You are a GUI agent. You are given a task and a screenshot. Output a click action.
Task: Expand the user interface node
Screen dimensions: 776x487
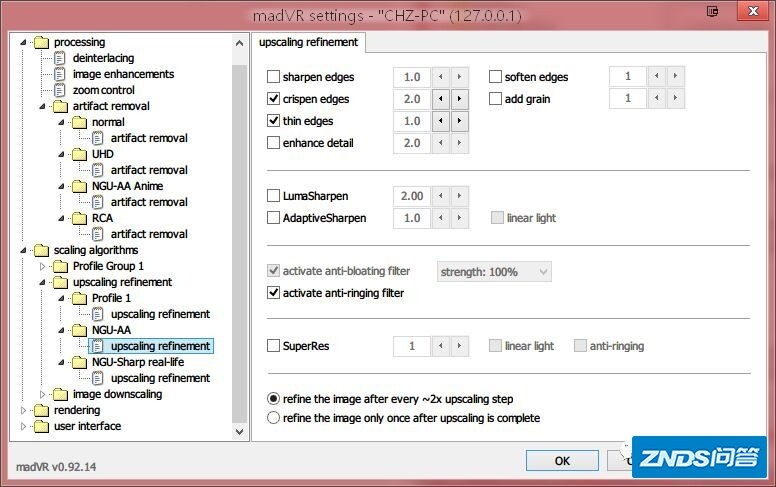tap(23, 426)
